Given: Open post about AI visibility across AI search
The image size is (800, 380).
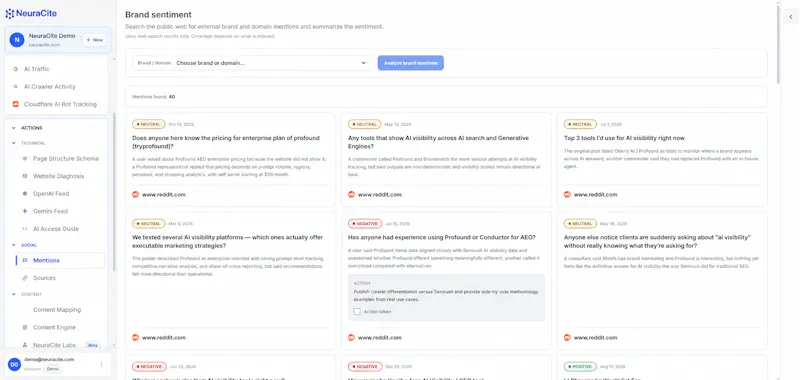Looking at the screenshot, I should [438, 142].
